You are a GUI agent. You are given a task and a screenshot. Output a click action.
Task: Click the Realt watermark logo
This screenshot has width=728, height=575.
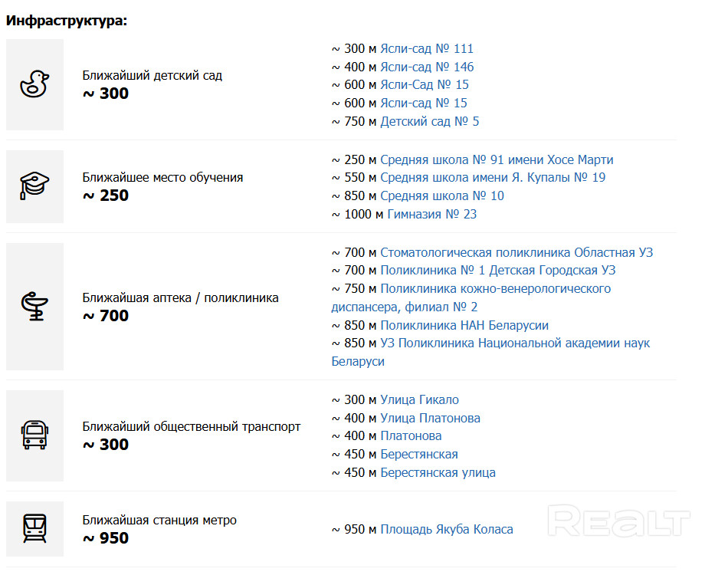pyautogui.click(x=619, y=521)
